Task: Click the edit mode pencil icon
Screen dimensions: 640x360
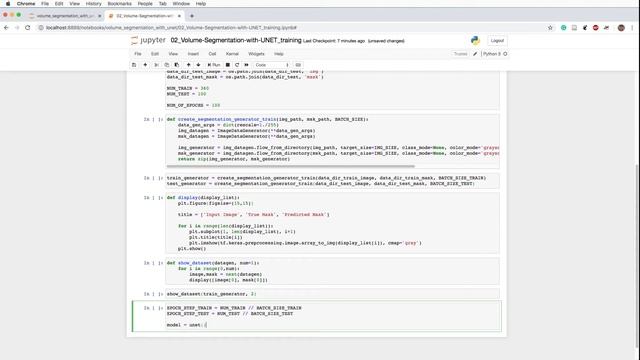Action: point(475,54)
